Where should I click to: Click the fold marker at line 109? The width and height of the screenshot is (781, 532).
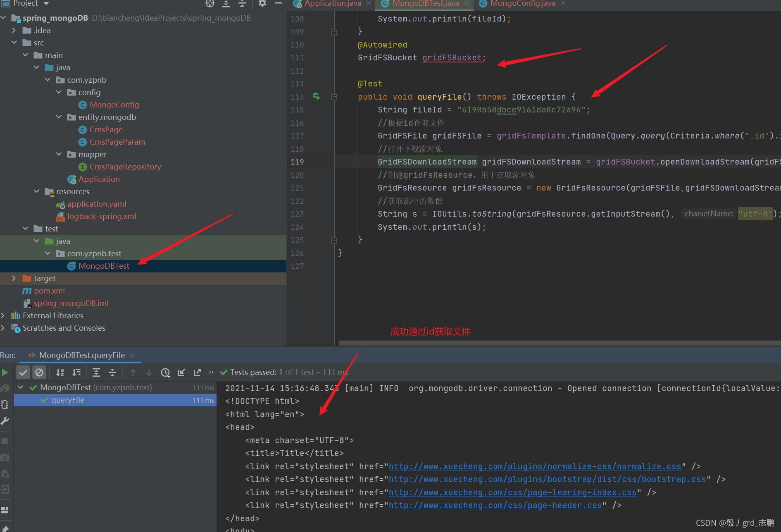click(x=334, y=32)
